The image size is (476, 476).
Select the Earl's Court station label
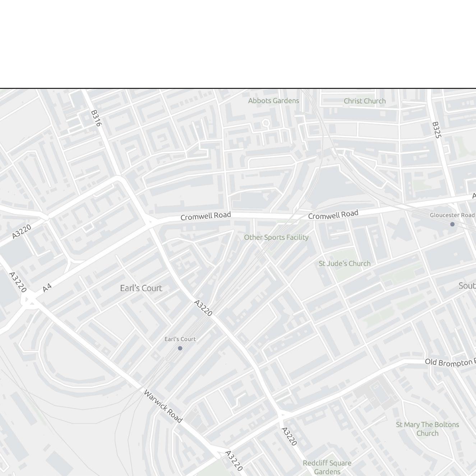click(x=180, y=339)
